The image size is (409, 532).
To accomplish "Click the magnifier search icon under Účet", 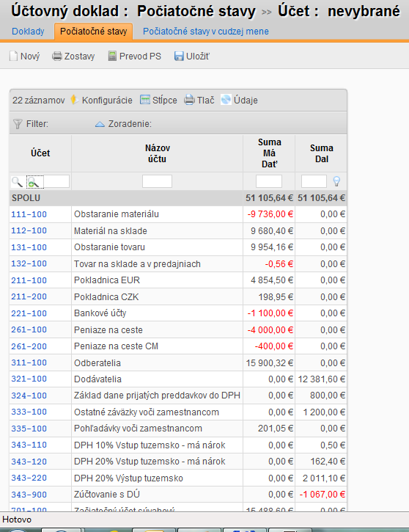I will [17, 182].
